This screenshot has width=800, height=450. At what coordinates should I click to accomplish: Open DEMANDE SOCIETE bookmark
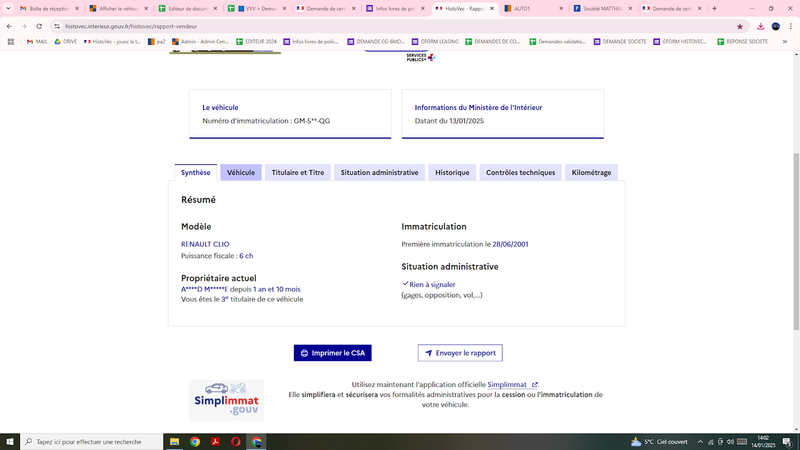[x=620, y=42]
